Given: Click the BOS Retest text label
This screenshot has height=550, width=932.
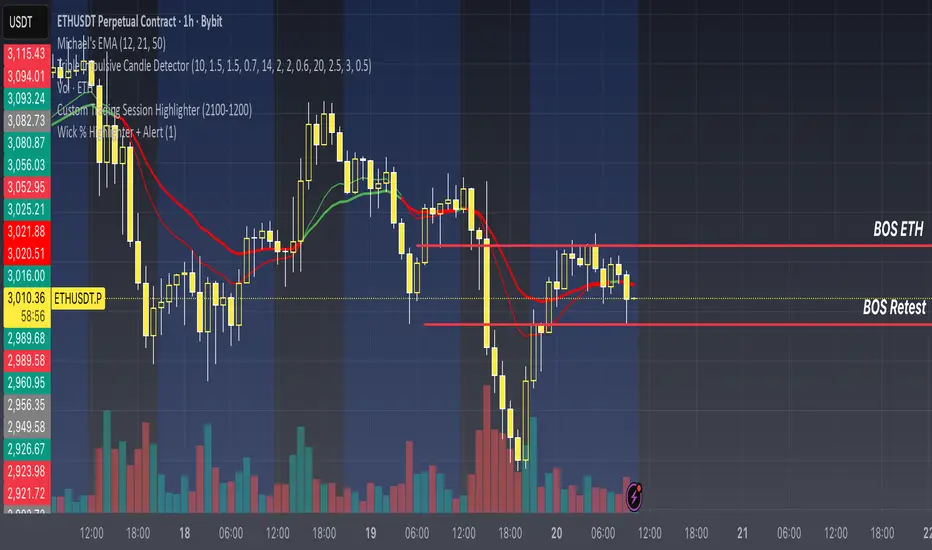Looking at the screenshot, I should tap(894, 308).
